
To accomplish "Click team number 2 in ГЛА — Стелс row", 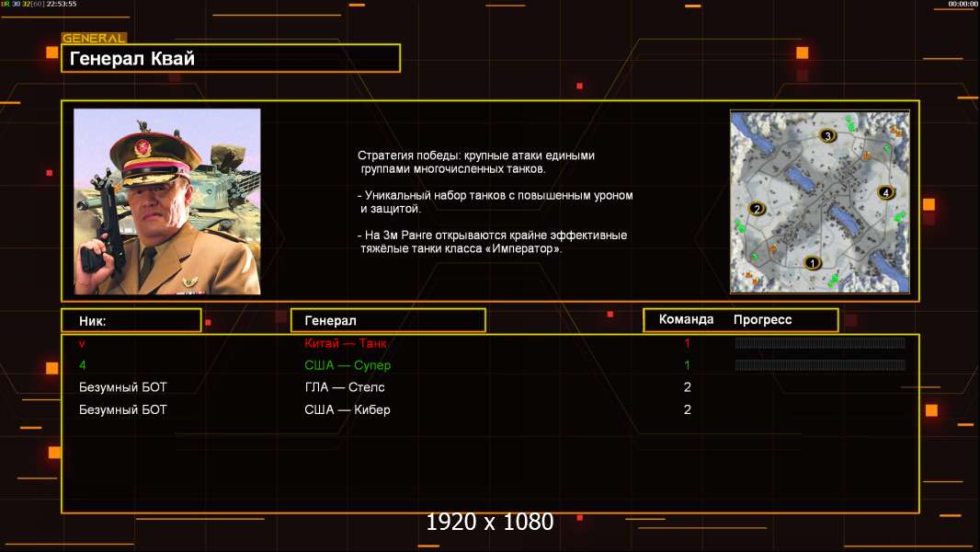I will pos(688,387).
